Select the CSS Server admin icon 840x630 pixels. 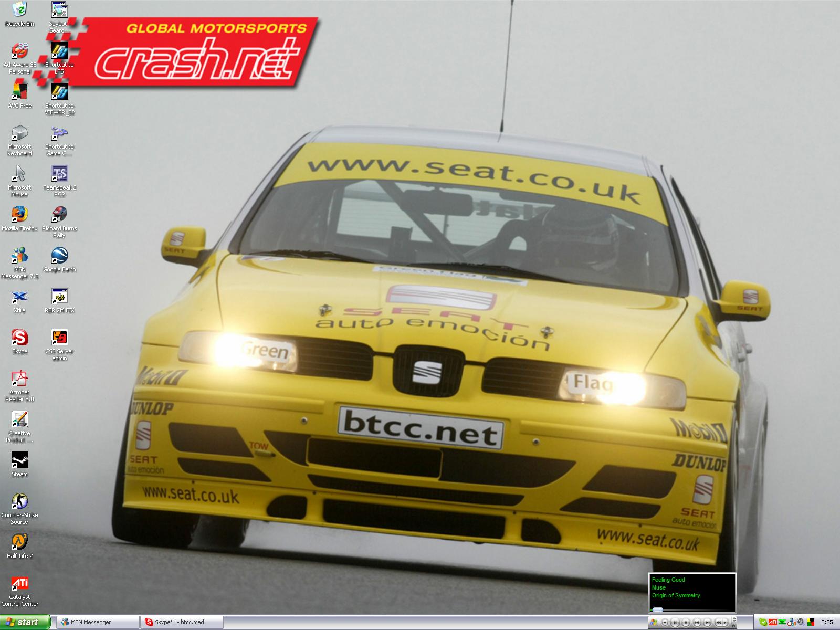[59, 345]
